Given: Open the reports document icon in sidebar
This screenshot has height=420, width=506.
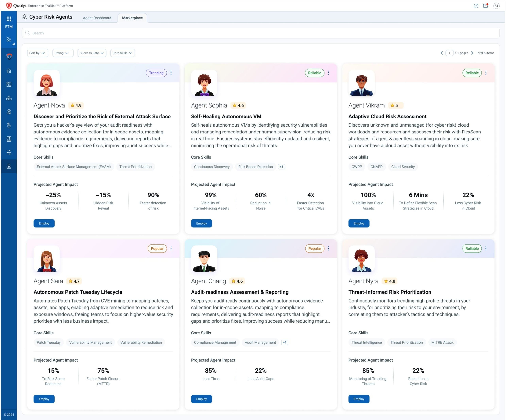Looking at the screenshot, I should click(9, 139).
